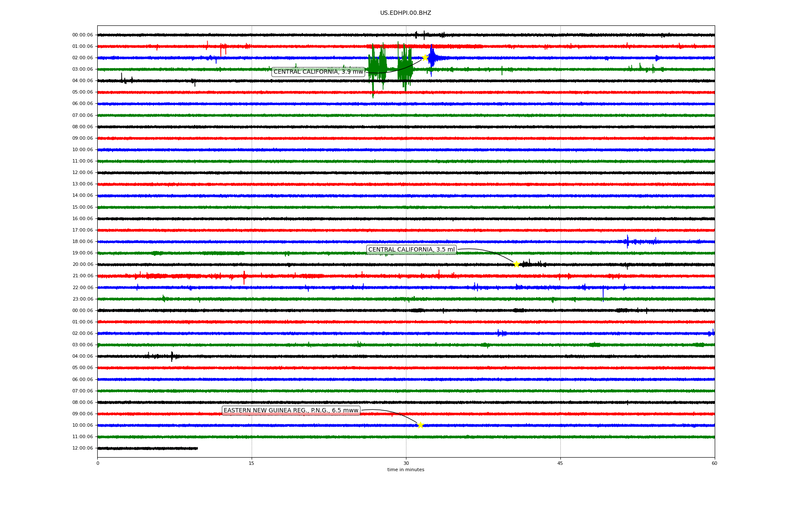Click the large green seismic burst on 03:00:06 trace
The height and width of the screenshot is (508, 812).
click(x=377, y=68)
